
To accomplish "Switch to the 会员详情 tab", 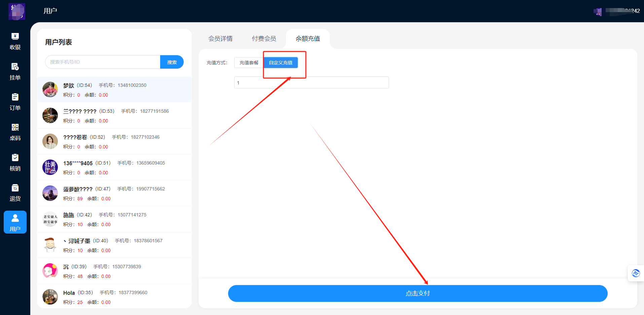I will [220, 39].
